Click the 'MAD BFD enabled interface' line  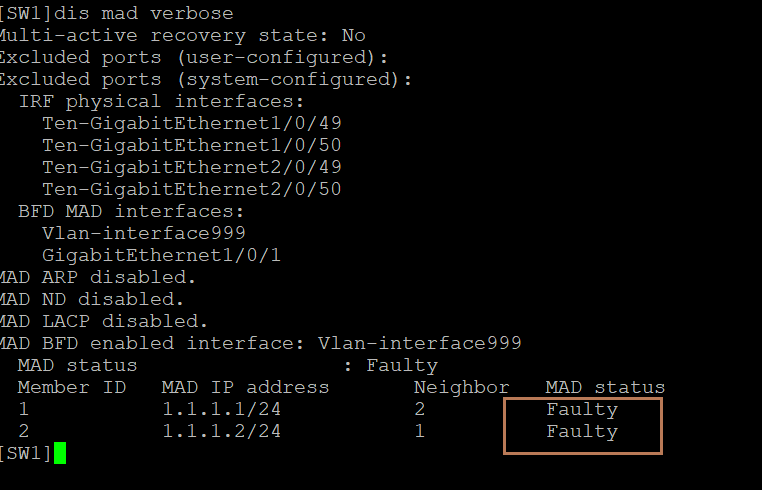(x=260, y=343)
